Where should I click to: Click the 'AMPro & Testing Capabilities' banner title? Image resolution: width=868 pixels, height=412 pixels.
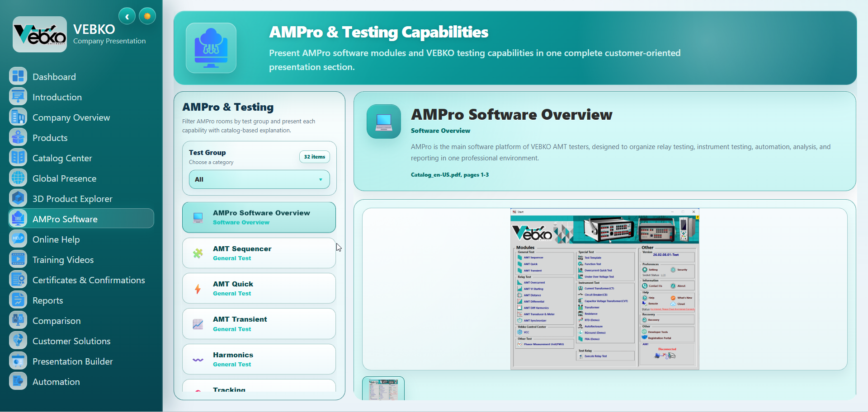point(379,32)
